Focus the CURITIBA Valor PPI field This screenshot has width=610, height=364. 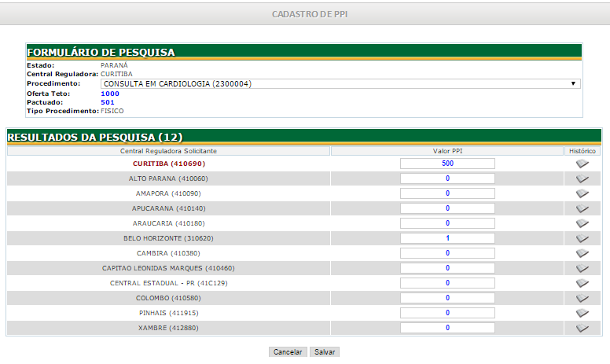(447, 164)
